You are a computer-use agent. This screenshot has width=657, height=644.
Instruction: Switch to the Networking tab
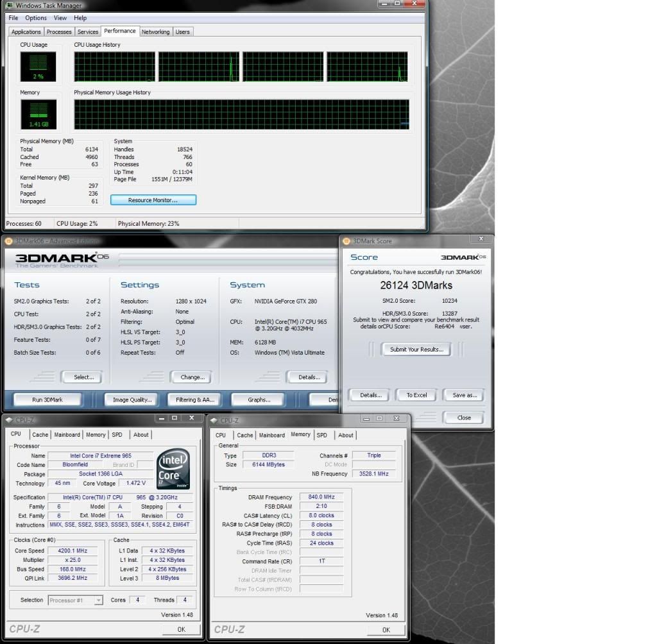point(155,32)
